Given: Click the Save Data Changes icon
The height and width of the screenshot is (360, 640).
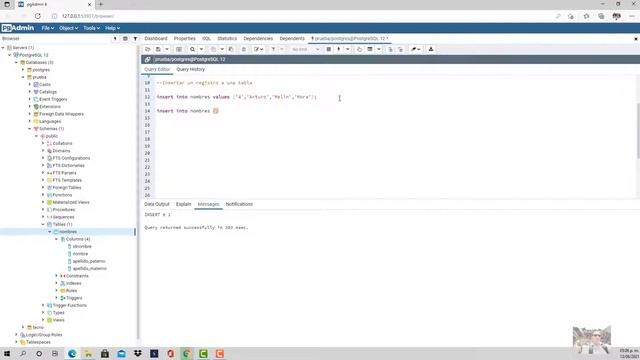Looking at the screenshot, I should (x=179, y=49).
